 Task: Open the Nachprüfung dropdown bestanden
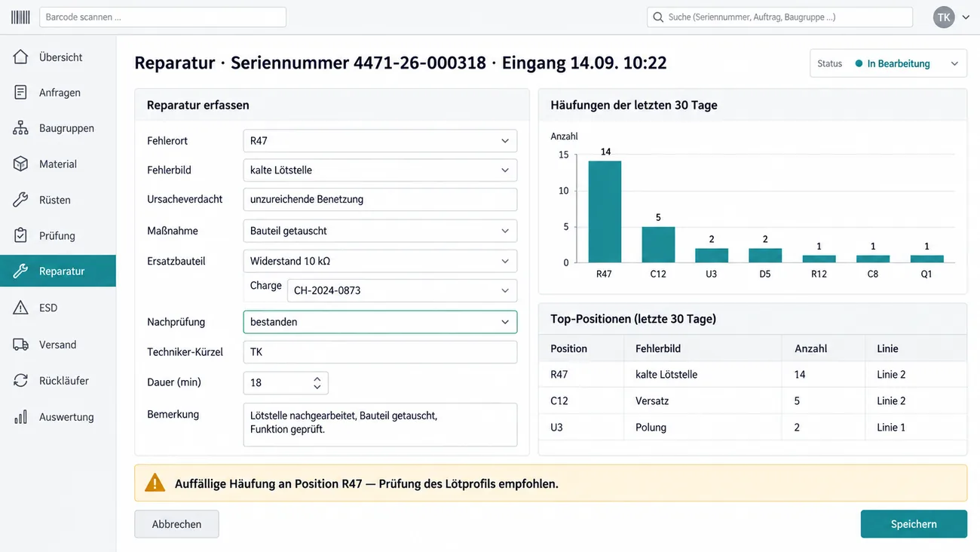click(380, 322)
